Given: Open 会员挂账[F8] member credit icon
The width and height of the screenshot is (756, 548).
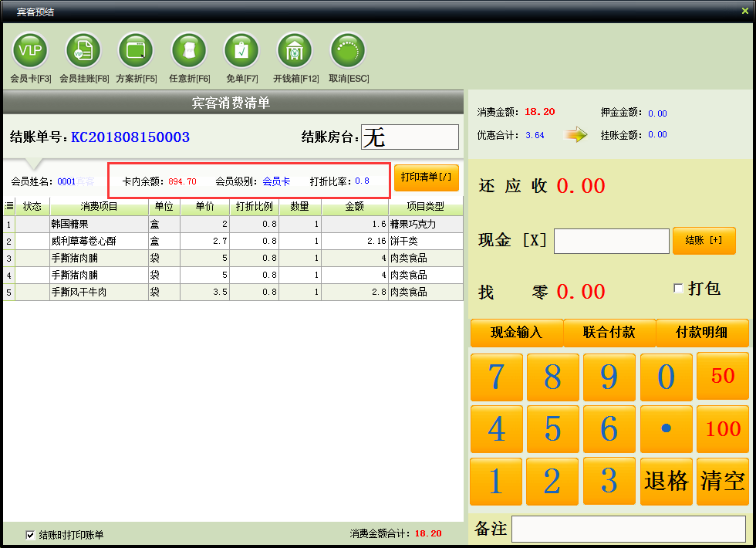Looking at the screenshot, I should (x=83, y=52).
